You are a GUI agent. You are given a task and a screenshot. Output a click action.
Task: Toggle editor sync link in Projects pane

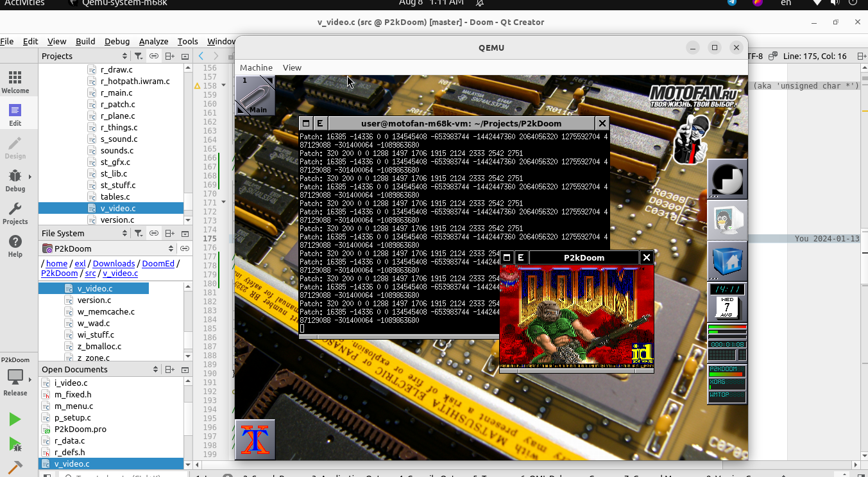(154, 56)
